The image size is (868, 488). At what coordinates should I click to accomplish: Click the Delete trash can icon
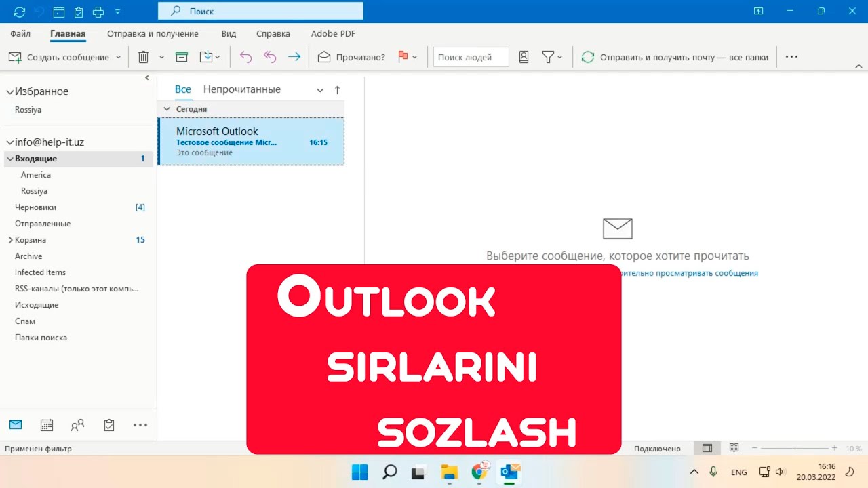pyautogui.click(x=143, y=57)
